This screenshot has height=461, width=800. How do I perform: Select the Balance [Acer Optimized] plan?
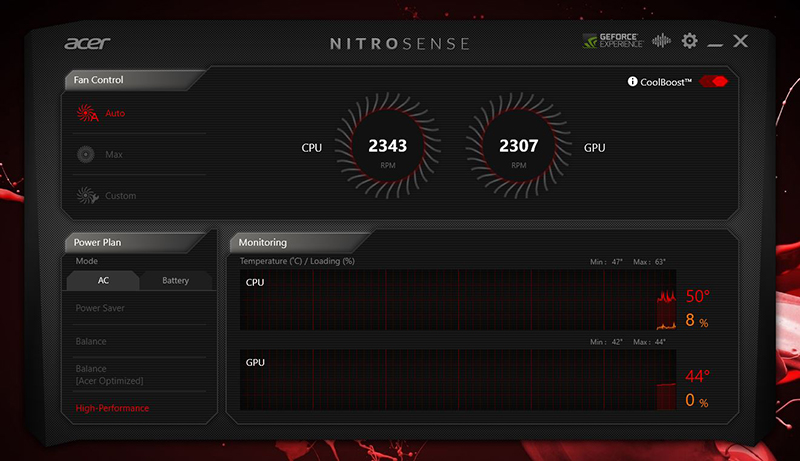click(109, 375)
